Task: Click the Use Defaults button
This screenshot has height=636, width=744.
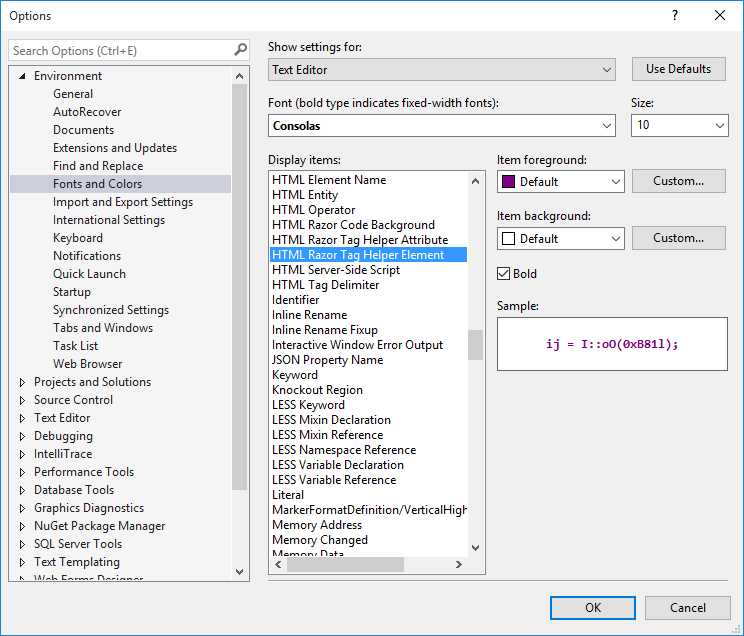Action: 679,69
